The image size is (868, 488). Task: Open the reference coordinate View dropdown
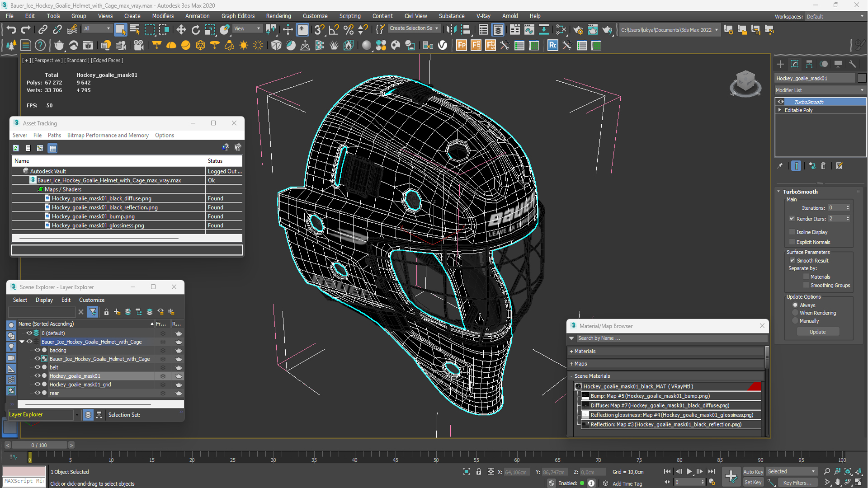coord(247,28)
